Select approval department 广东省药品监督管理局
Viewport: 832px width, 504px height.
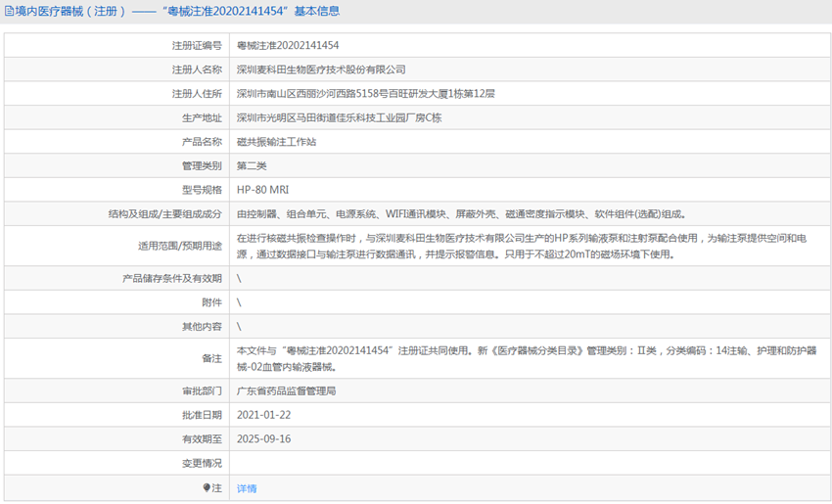click(286, 390)
